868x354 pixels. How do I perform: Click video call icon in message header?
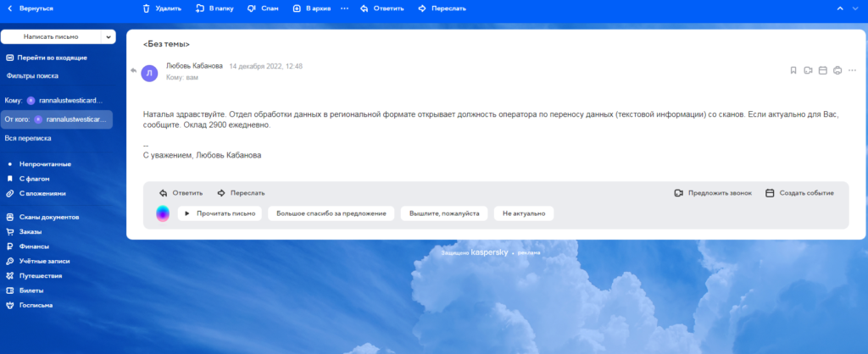(808, 70)
